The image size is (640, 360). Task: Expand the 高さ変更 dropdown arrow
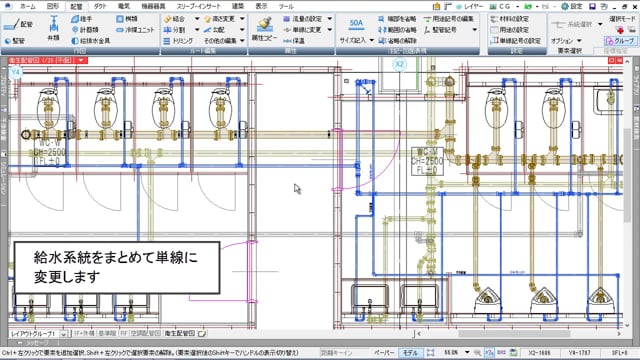[x=242, y=19]
